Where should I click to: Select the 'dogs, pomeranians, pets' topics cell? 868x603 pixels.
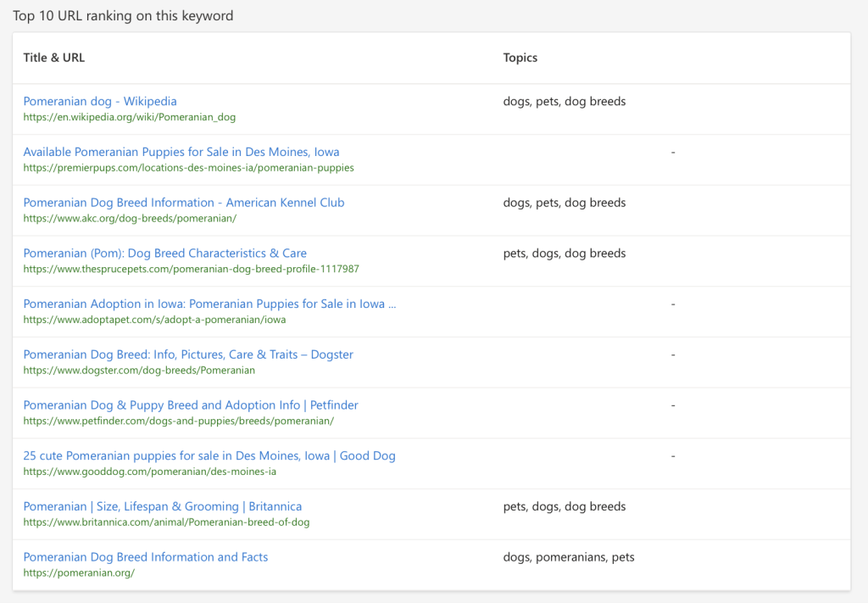coord(568,557)
